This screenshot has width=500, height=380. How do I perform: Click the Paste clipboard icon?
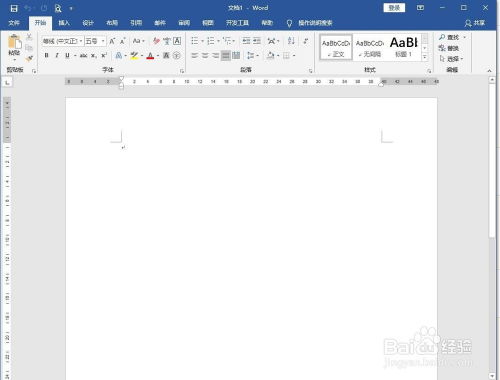coord(14,43)
